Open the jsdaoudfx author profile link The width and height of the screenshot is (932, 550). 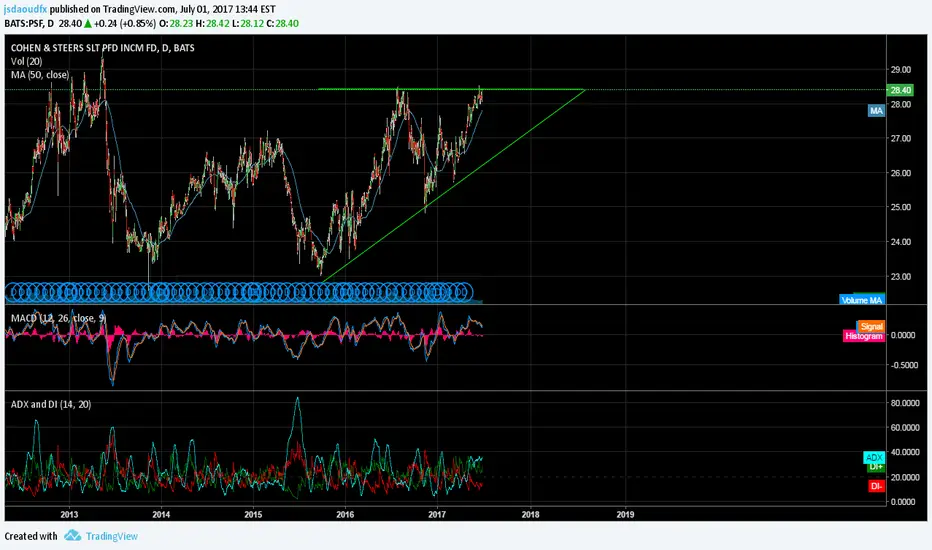click(26, 9)
